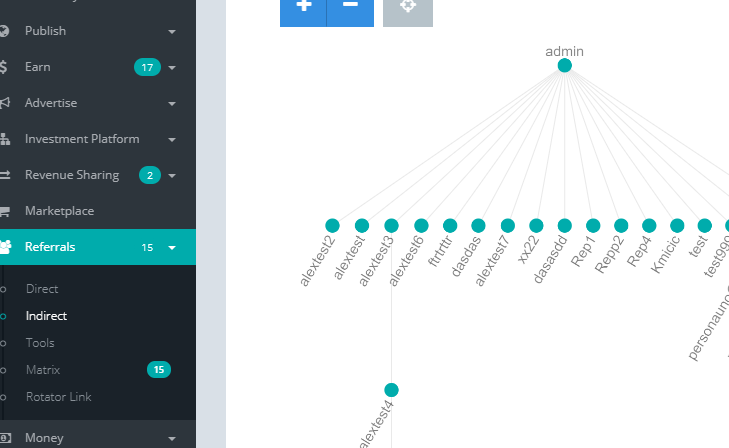
Task: Select the Repp2 node circle
Action: (621, 226)
